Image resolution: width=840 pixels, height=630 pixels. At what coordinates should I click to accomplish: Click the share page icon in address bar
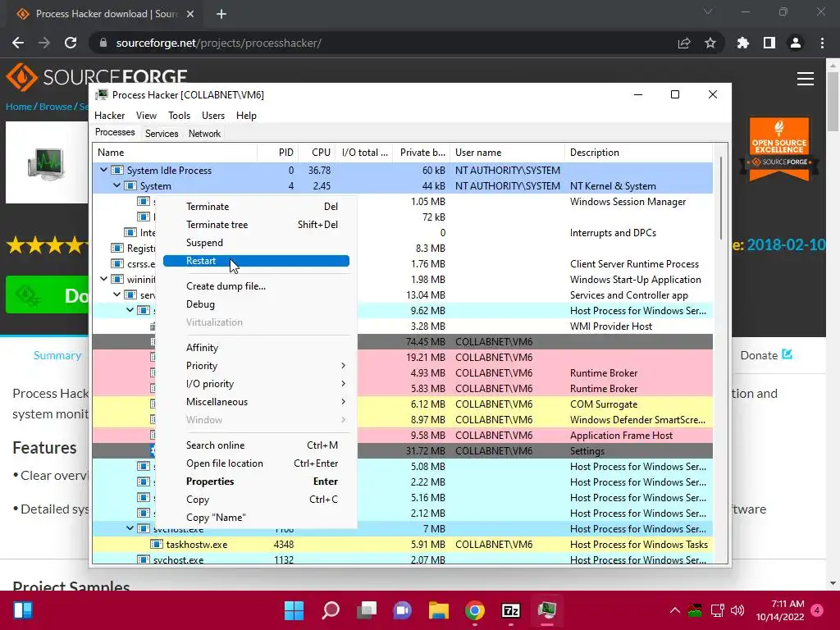point(684,43)
